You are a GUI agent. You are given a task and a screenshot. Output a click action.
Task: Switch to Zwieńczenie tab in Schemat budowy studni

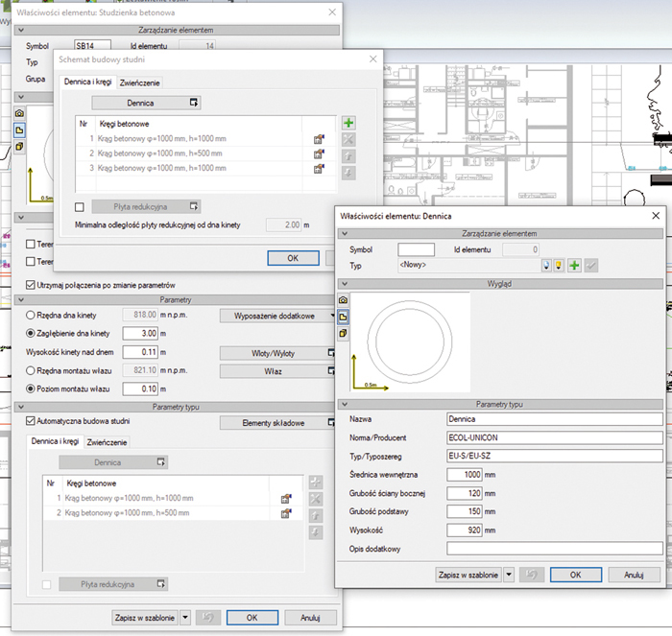pos(140,83)
